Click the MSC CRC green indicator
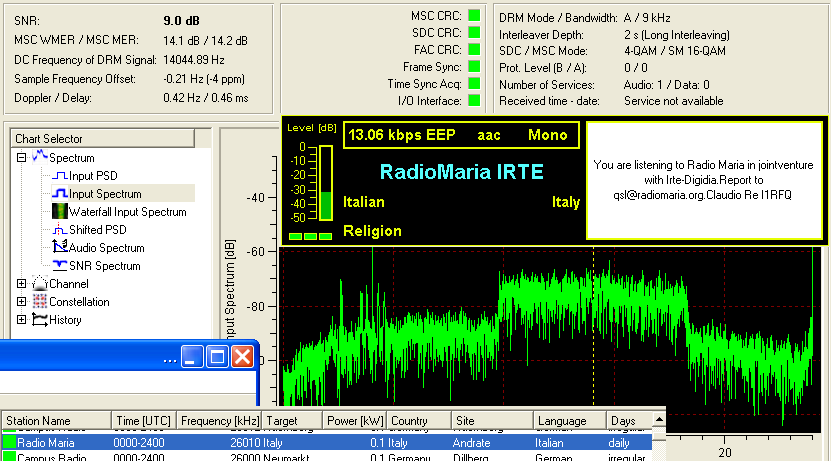This screenshot has height=461, width=831. pyautogui.click(x=474, y=15)
